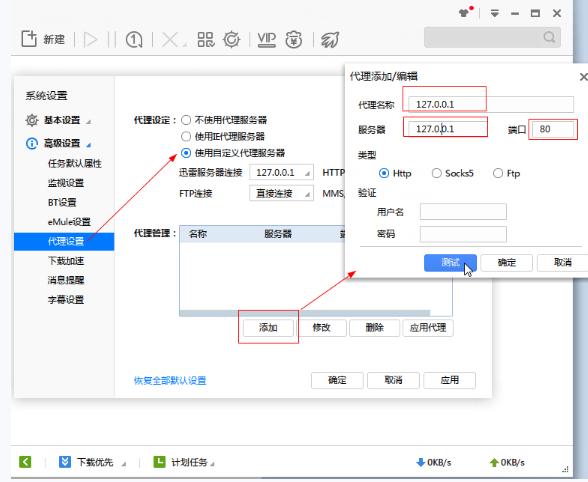Select 使用IE代理服务器 radio option
588x482 pixels.
click(x=186, y=136)
